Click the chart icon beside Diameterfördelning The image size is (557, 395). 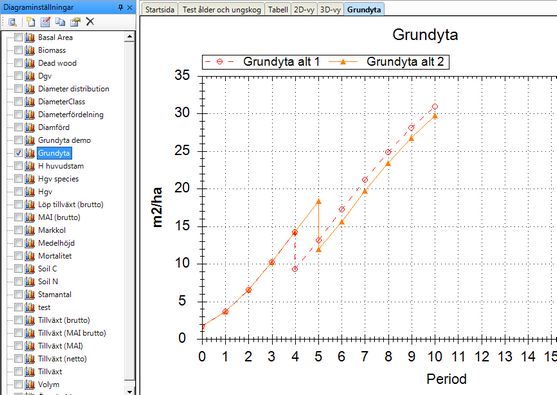click(30, 114)
